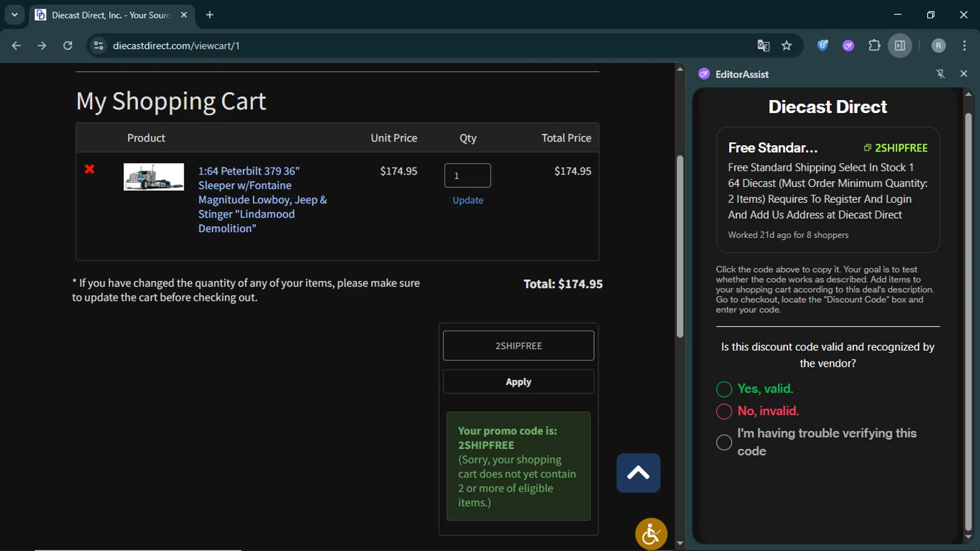
Task: Click the "My Shopping Cart" heading
Action: pos(171,101)
